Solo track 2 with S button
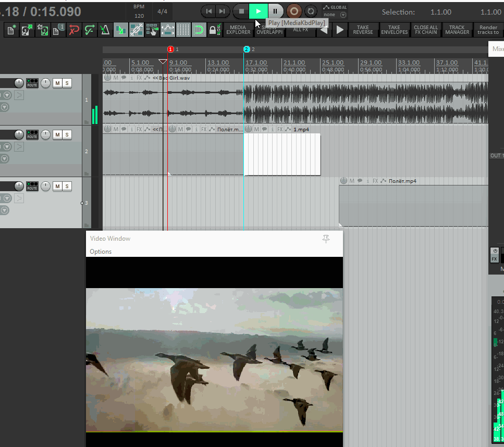This screenshot has width=504, height=447. point(67,135)
